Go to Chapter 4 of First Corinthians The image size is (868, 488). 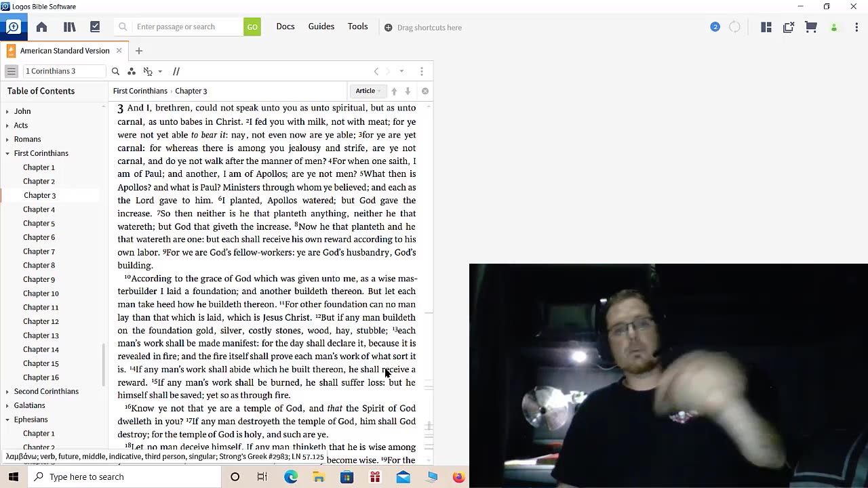coord(39,209)
